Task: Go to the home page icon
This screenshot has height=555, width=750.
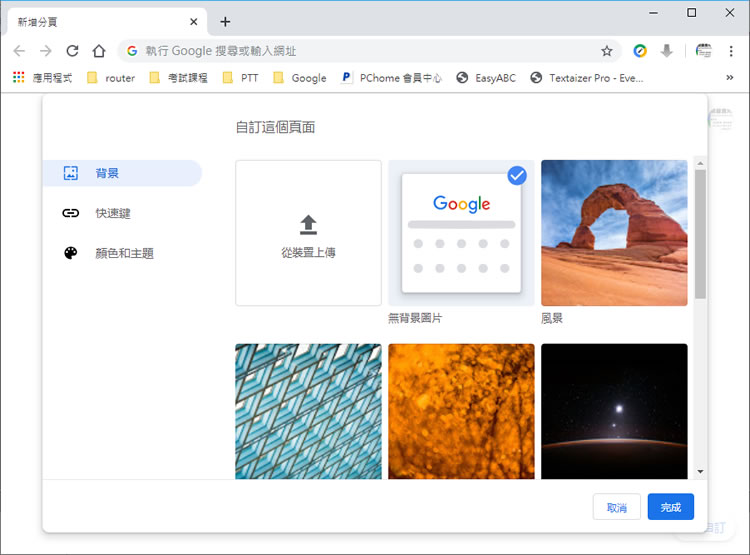Action: point(99,51)
